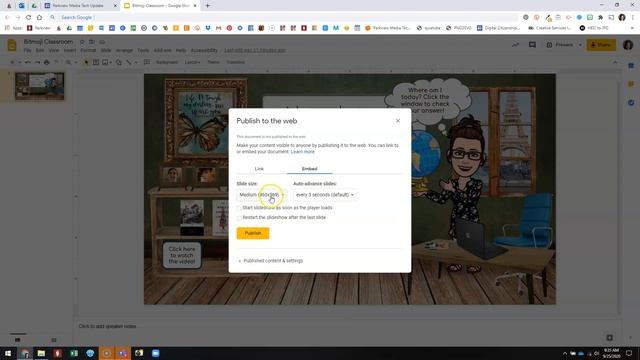Star the Bitmoji Classroom presentation
The width and height of the screenshot is (640, 360).
click(82, 42)
